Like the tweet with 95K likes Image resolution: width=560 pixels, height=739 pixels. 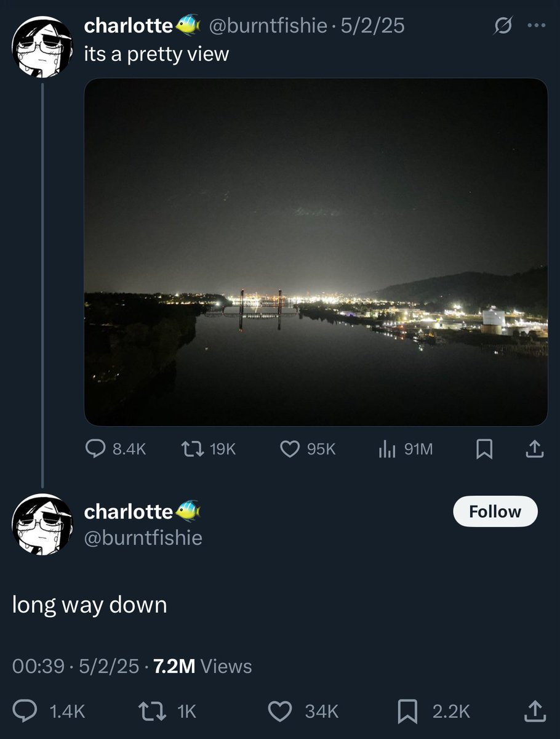tap(290, 450)
